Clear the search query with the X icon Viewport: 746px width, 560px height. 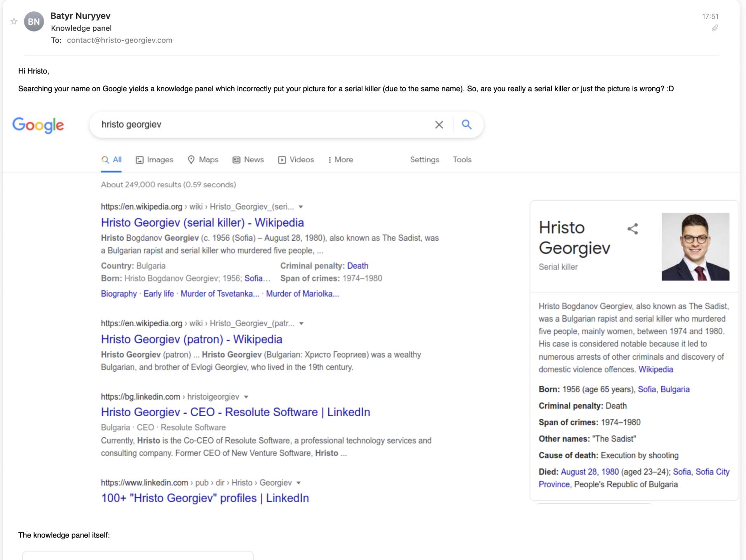[439, 125]
